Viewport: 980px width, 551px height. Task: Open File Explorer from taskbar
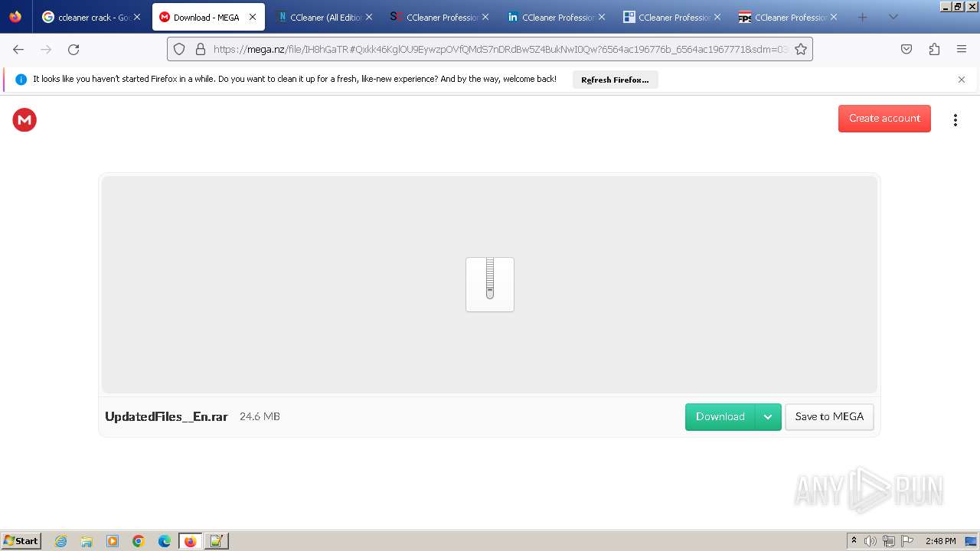87,541
